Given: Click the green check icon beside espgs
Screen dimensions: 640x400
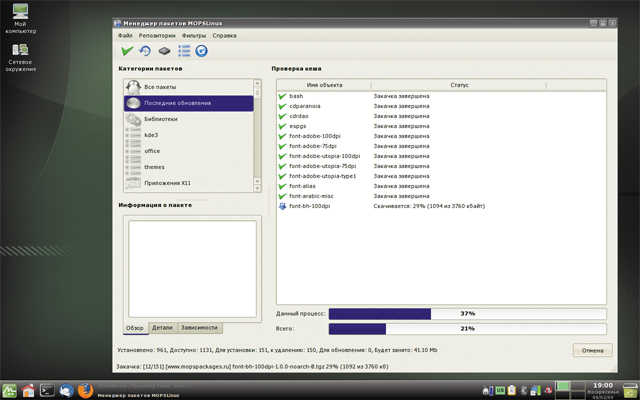Looking at the screenshot, I should pos(282,126).
